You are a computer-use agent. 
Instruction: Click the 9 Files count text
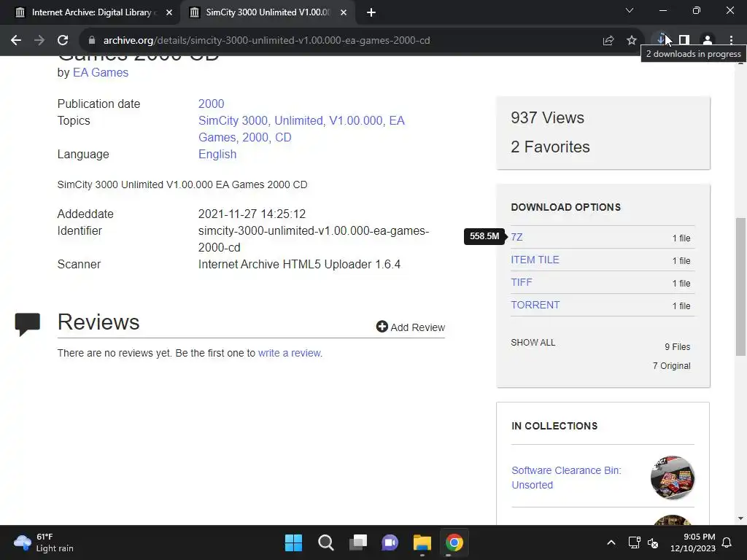(678, 346)
